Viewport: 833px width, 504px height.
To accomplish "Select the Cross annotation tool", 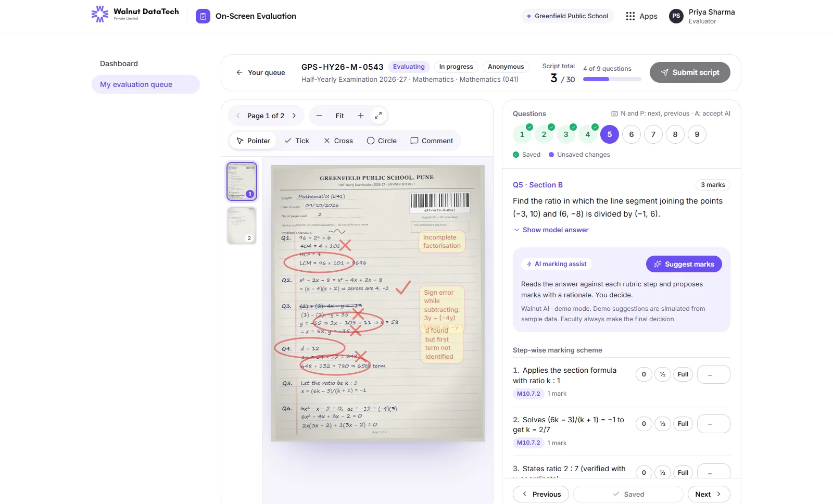I will tap(338, 141).
